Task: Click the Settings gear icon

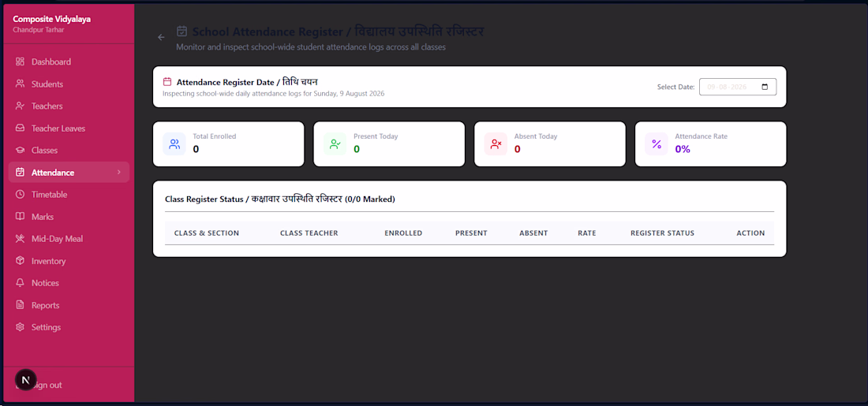Action: point(20,327)
